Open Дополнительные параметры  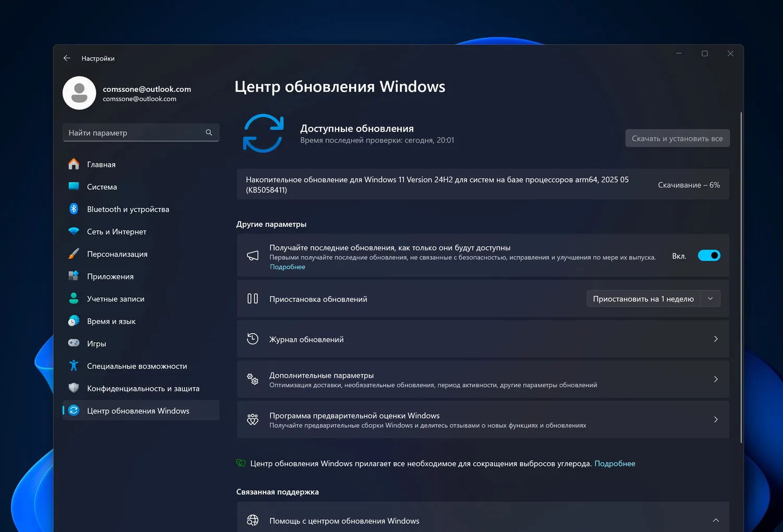[x=483, y=379]
